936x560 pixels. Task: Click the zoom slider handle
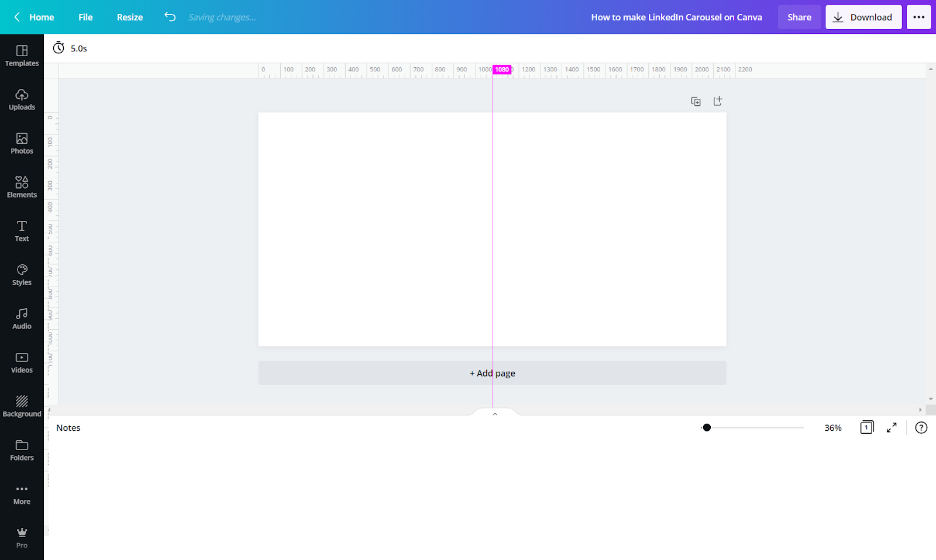(707, 428)
